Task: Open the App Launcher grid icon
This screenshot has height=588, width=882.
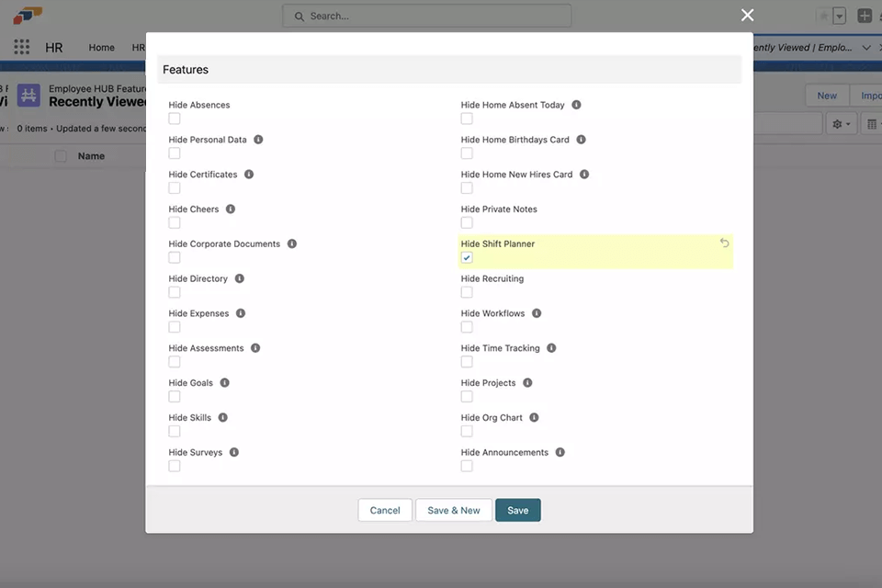Action: click(21, 47)
